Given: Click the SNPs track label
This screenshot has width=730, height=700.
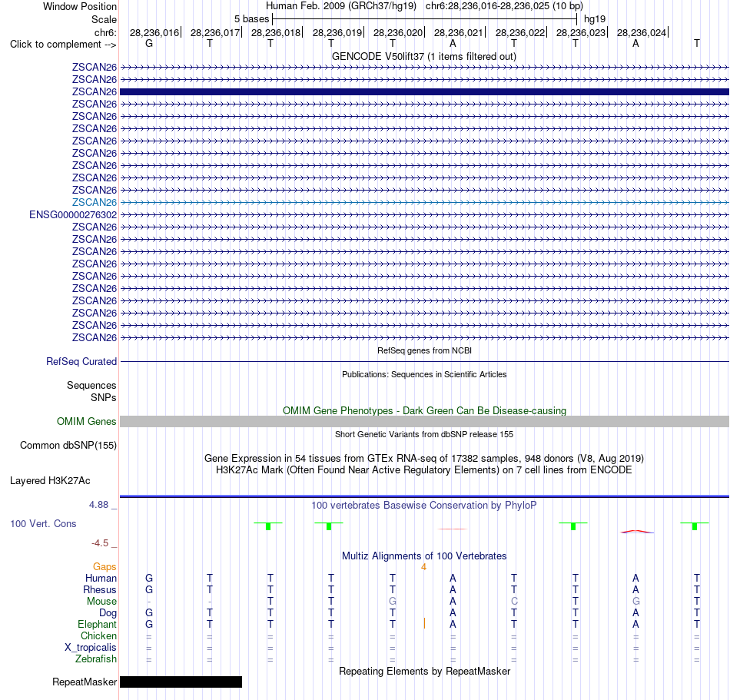Looking at the screenshot, I should click(x=104, y=397).
